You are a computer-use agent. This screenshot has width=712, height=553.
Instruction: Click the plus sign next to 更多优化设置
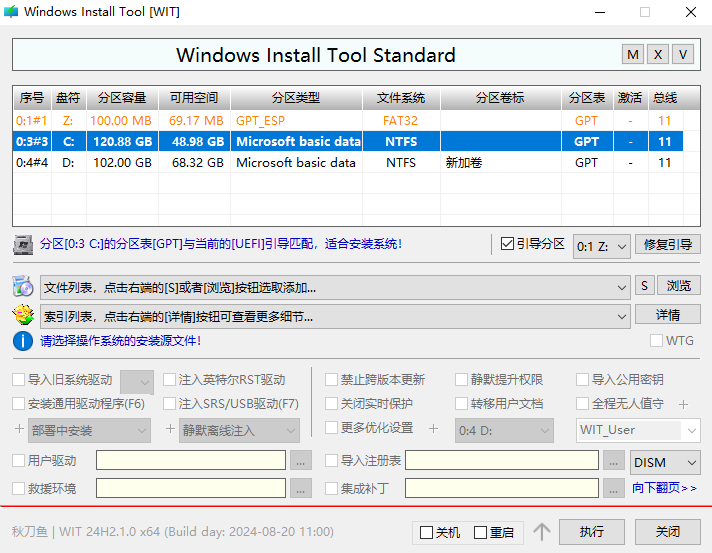pos(433,428)
